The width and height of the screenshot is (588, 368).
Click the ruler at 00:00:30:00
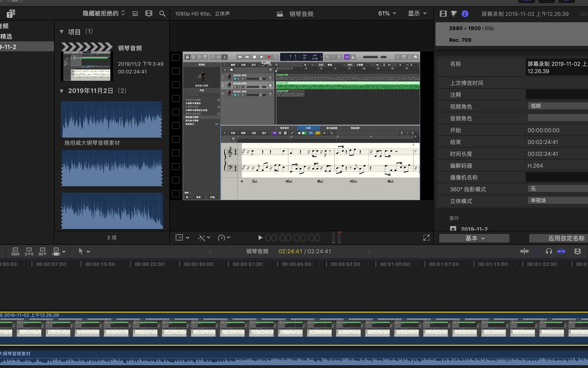198,264
